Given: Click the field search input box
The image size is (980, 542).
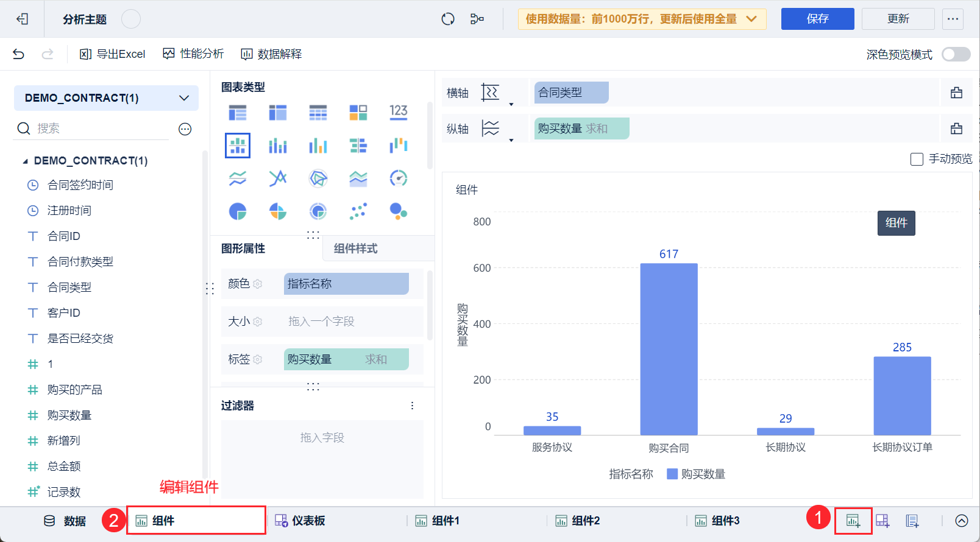Looking at the screenshot, I should click(x=101, y=128).
